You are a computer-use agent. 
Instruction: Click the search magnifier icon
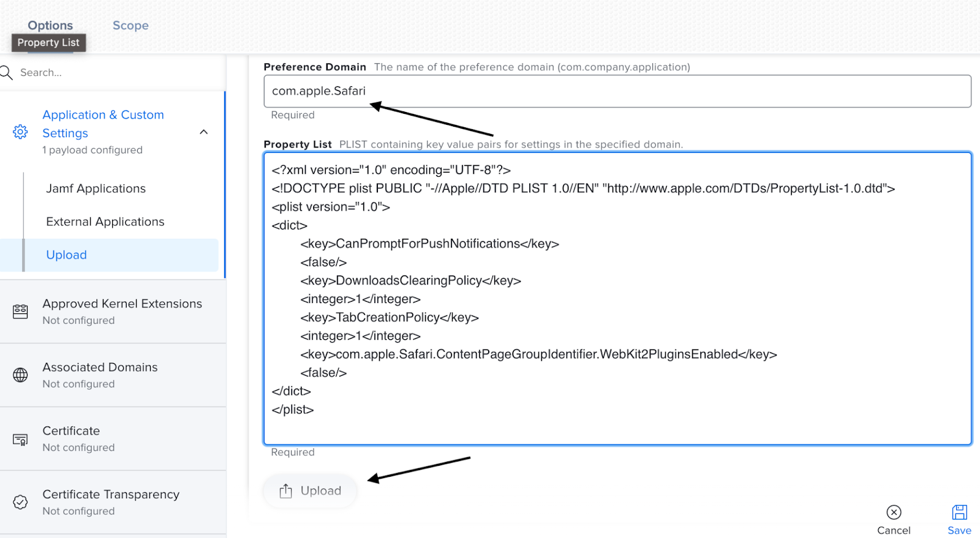tap(6, 73)
